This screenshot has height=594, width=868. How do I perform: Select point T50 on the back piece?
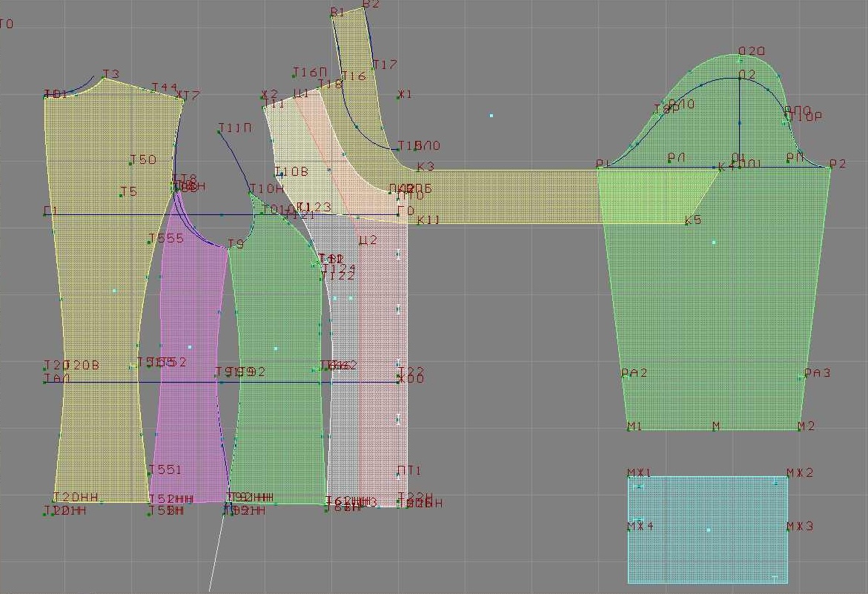(x=131, y=162)
